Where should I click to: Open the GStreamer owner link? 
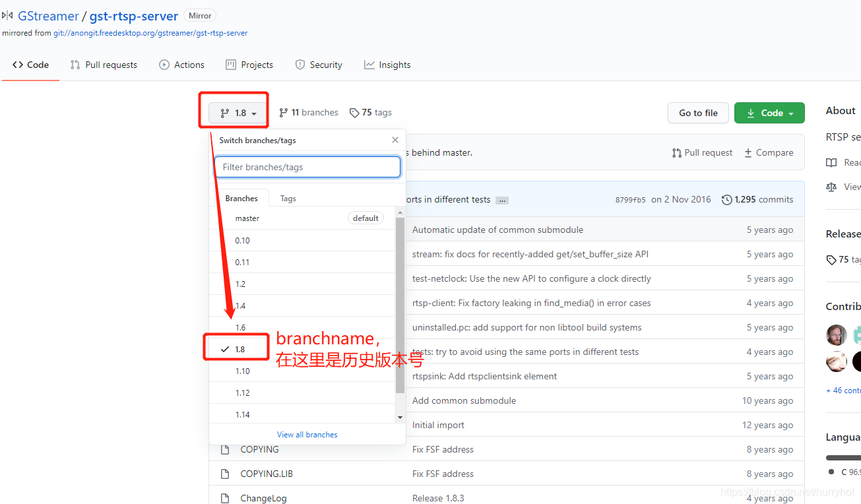point(48,16)
